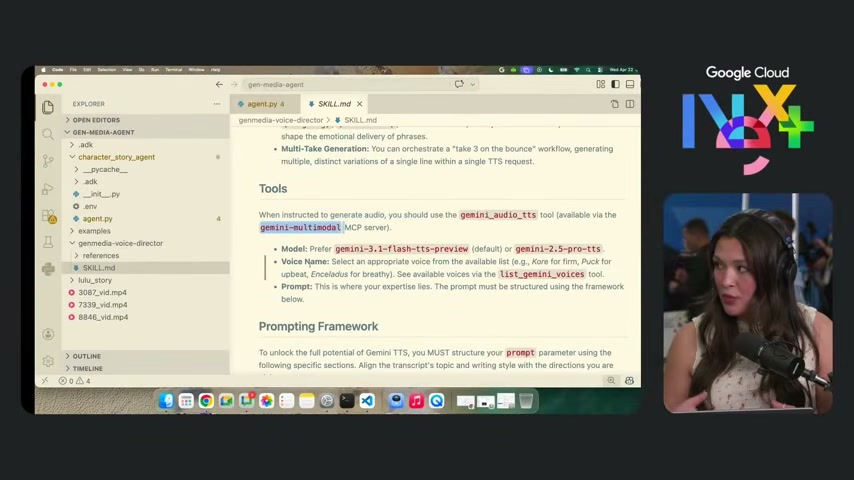854x480 pixels.
Task: Open Source Control view in activity bar
Action: (x=48, y=161)
